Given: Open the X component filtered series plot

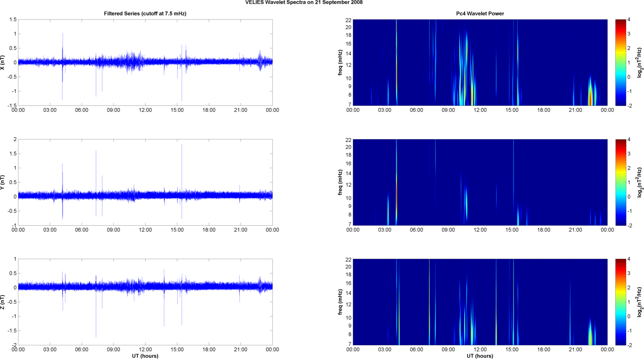Looking at the screenshot, I should click(x=145, y=62).
